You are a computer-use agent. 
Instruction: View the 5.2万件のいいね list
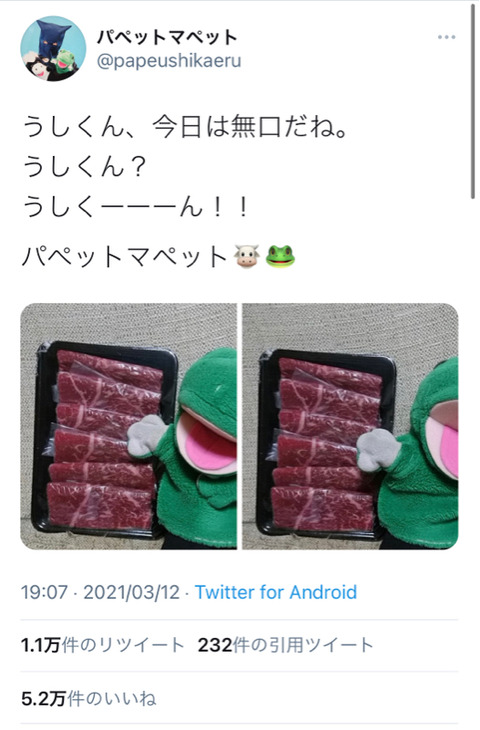(88, 698)
